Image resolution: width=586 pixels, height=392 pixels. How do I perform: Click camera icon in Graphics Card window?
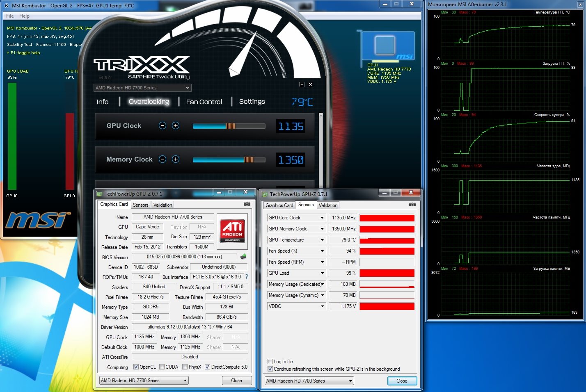[247, 204]
